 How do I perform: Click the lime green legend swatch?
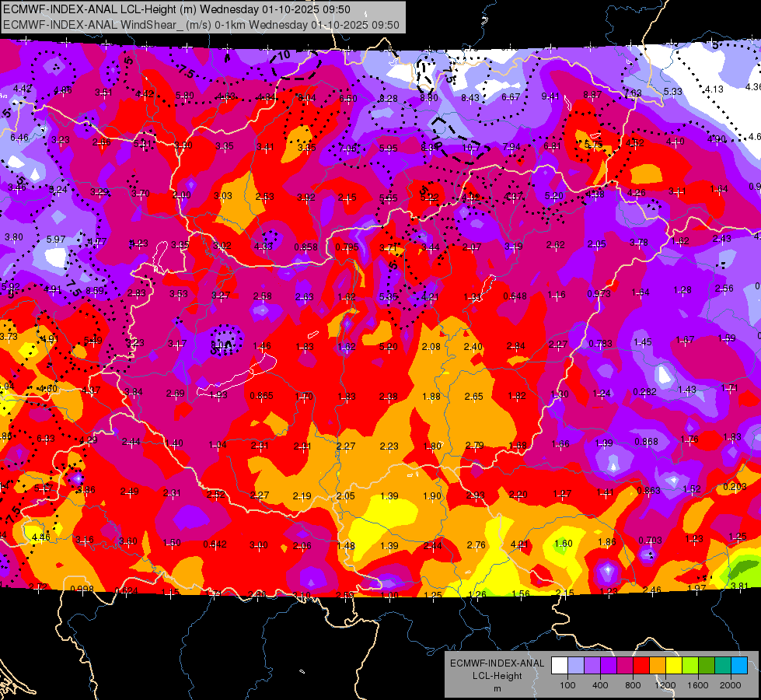690,665
